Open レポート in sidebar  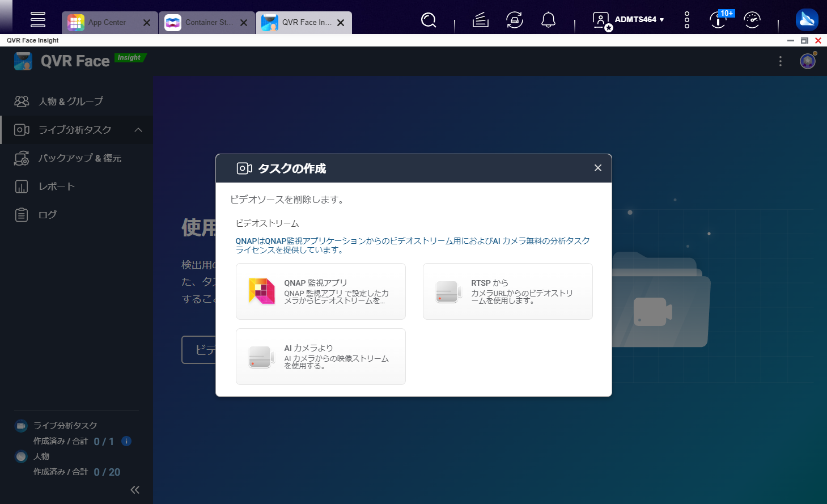77,187
